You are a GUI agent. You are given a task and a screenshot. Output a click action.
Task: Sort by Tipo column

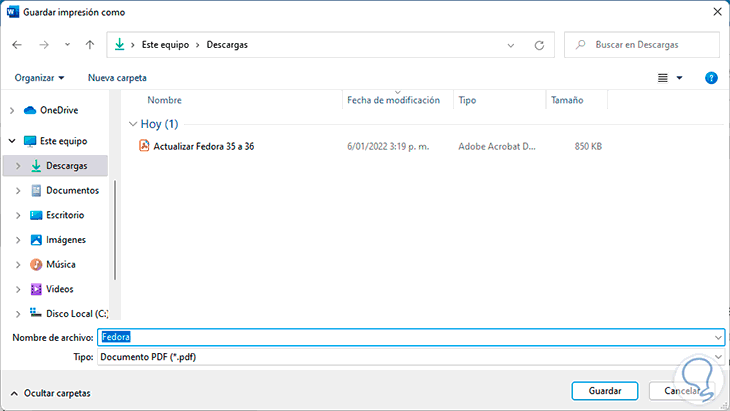point(467,100)
